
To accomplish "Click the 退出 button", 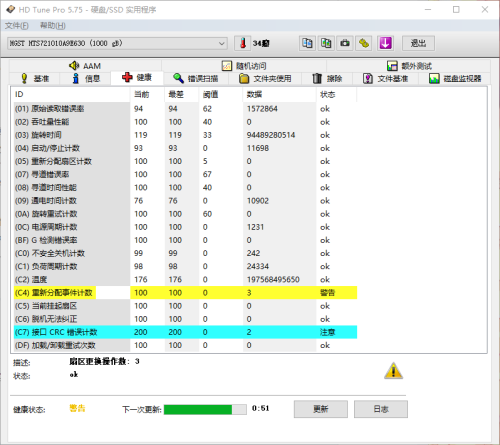I will (418, 43).
